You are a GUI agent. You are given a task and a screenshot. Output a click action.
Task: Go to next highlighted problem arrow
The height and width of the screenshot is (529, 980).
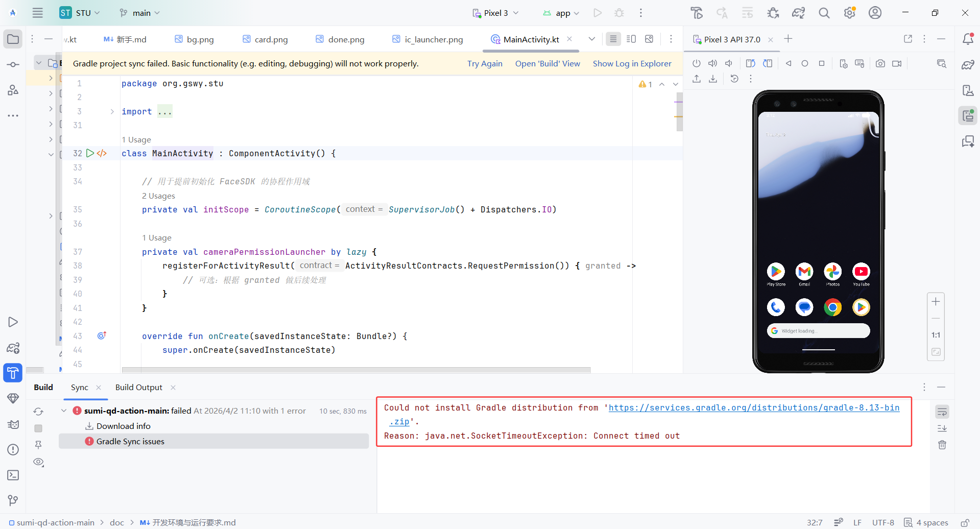tap(676, 84)
